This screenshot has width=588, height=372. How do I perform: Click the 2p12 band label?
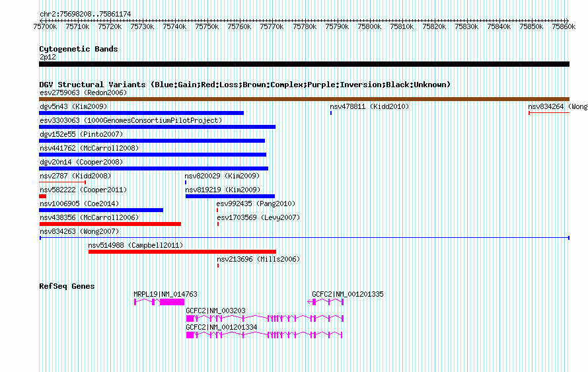(x=48, y=57)
